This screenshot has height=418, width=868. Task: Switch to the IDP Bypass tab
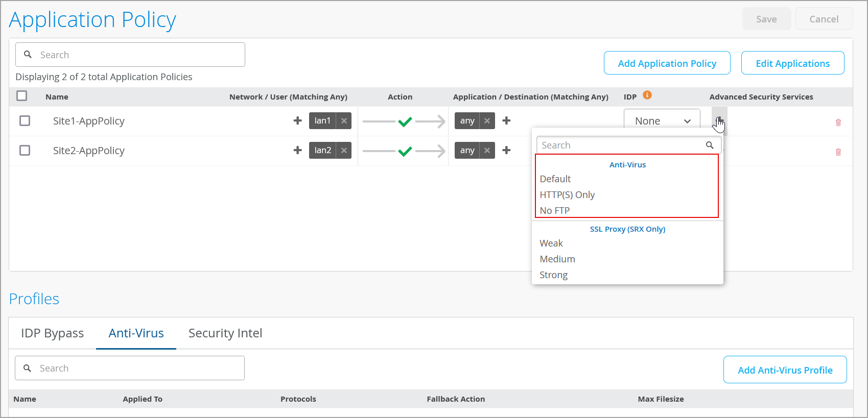click(x=52, y=333)
